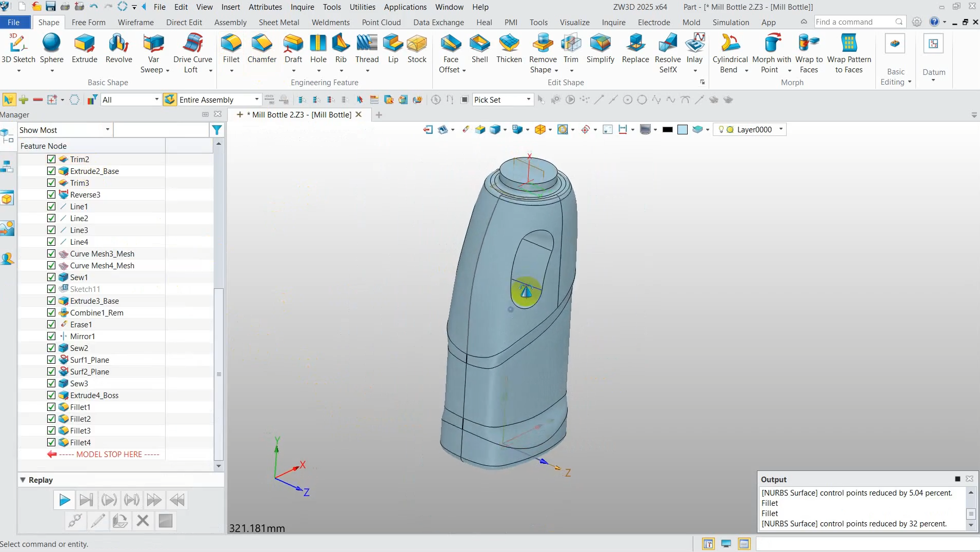Expand the Entire Assembly filter dropdown
The height and width of the screenshot is (552, 980).
click(x=256, y=100)
